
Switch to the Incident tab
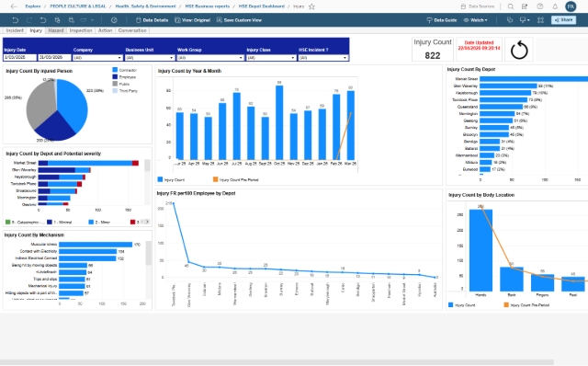[x=15, y=30]
